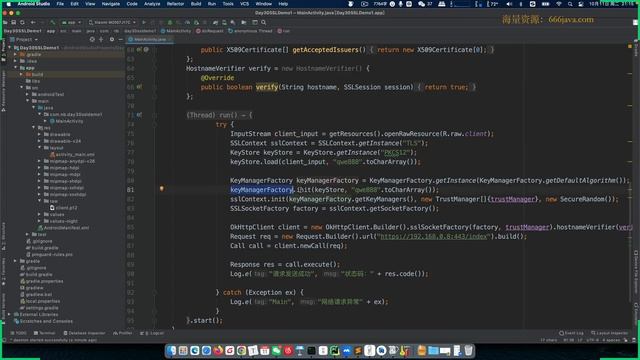Click line number 81 in gutter

click(x=130, y=190)
